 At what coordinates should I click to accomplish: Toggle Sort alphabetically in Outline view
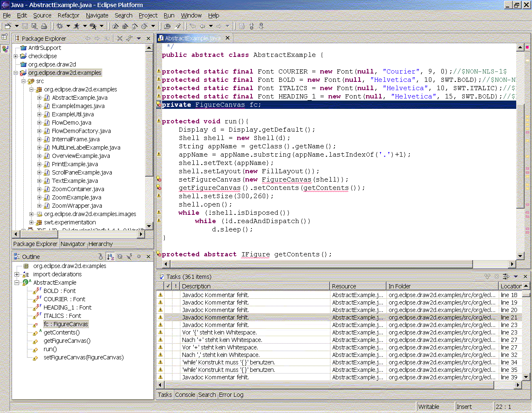point(110,257)
